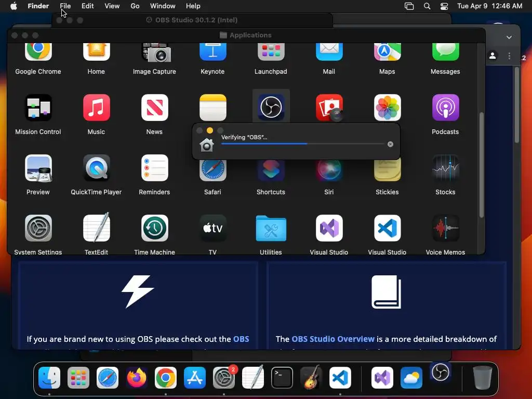Open the Notes app icon
Viewport: 532px width, 399px height.
click(212, 108)
